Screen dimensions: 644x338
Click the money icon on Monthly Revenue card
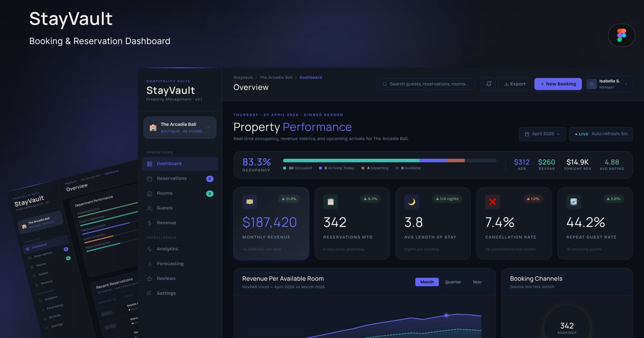pyautogui.click(x=250, y=202)
